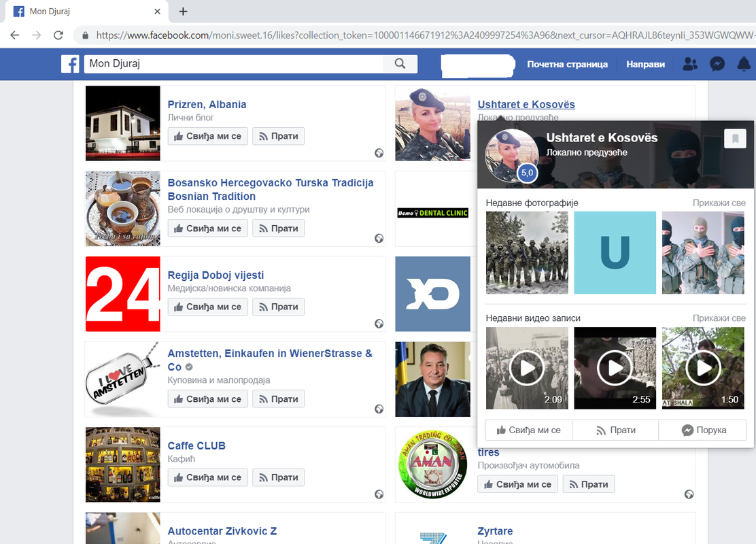Click I Love Amstetten thumbnail

click(122, 379)
